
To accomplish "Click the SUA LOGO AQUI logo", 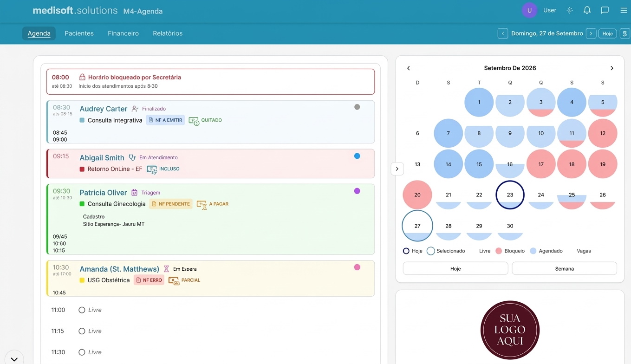I will pos(510,330).
